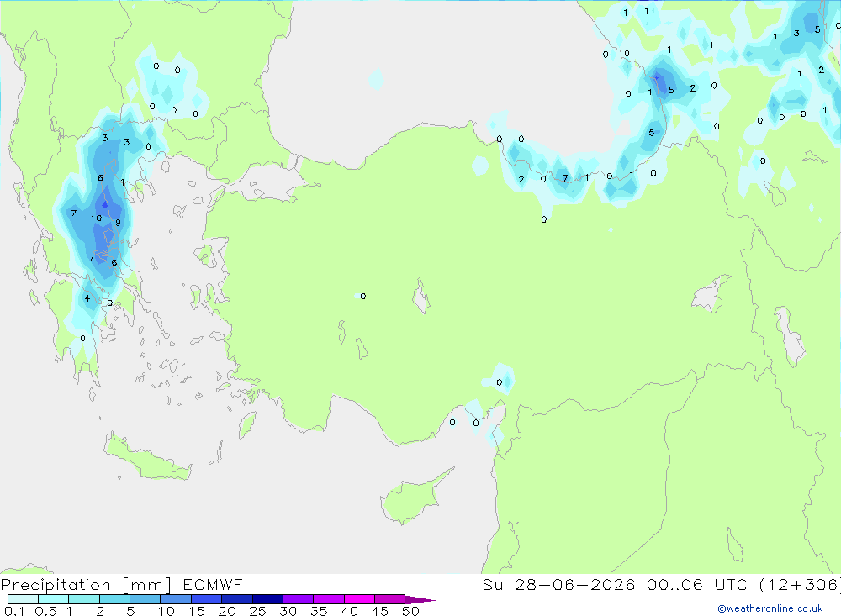The height and width of the screenshot is (616, 841).
Task: Click the legend label '50'
Action: 410,611
